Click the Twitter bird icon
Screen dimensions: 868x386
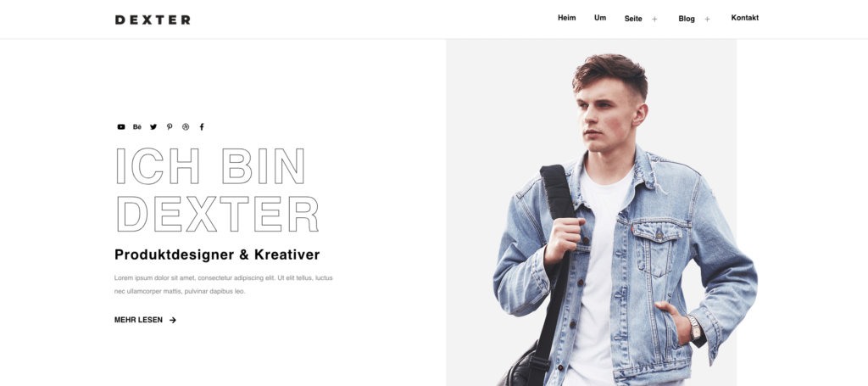coord(153,126)
